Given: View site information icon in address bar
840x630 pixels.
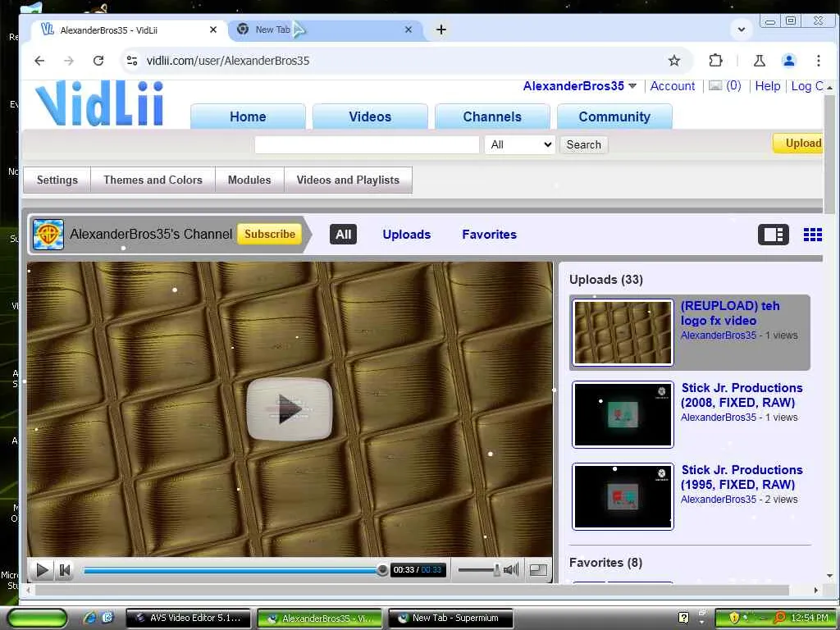Looking at the screenshot, I should (x=132, y=61).
